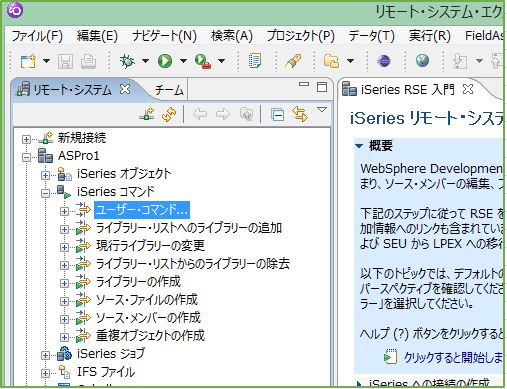Click the Run External Tools icon
The image size is (507, 389).
click(x=202, y=61)
